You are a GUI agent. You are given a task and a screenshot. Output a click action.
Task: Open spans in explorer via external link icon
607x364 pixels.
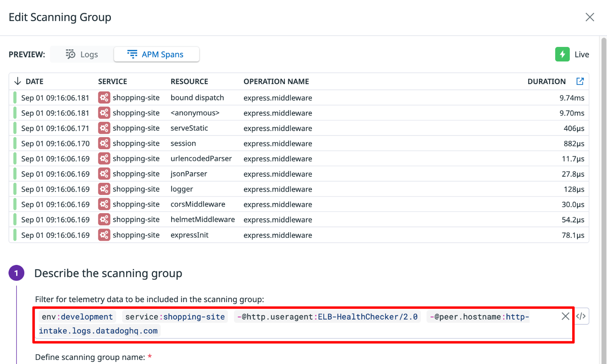coord(580,81)
